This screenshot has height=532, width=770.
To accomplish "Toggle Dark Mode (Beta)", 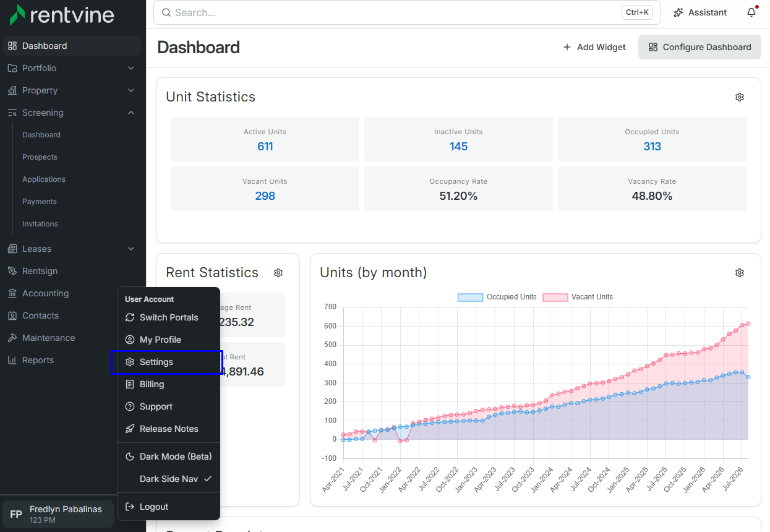I will coord(169,457).
